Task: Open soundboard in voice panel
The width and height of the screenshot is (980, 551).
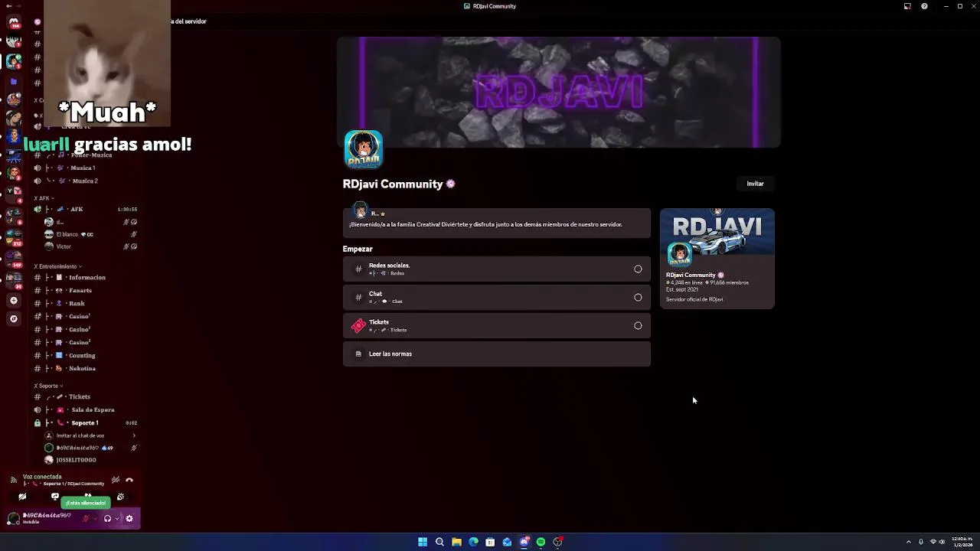Action: coord(120,497)
